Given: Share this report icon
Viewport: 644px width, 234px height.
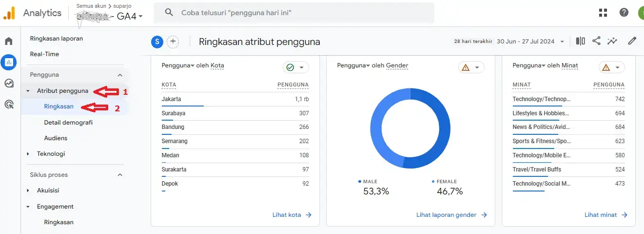Looking at the screenshot, I should pyautogui.click(x=596, y=41).
